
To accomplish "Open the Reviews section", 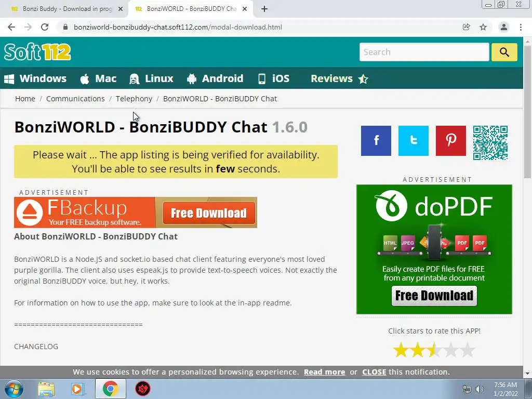I will [339, 78].
